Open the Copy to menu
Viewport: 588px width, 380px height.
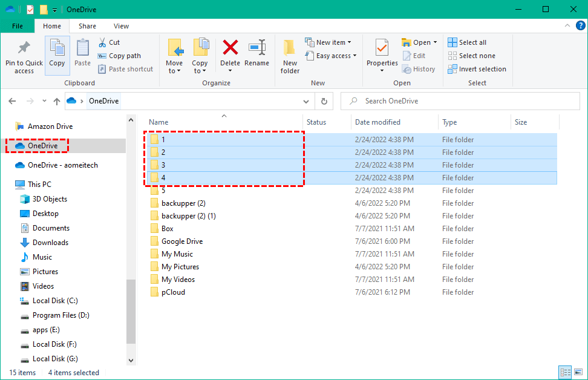tap(200, 56)
